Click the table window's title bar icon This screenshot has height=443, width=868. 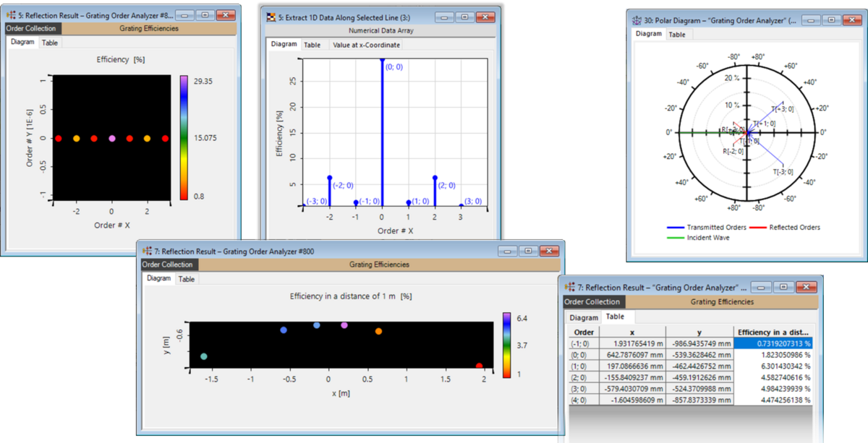pos(570,288)
